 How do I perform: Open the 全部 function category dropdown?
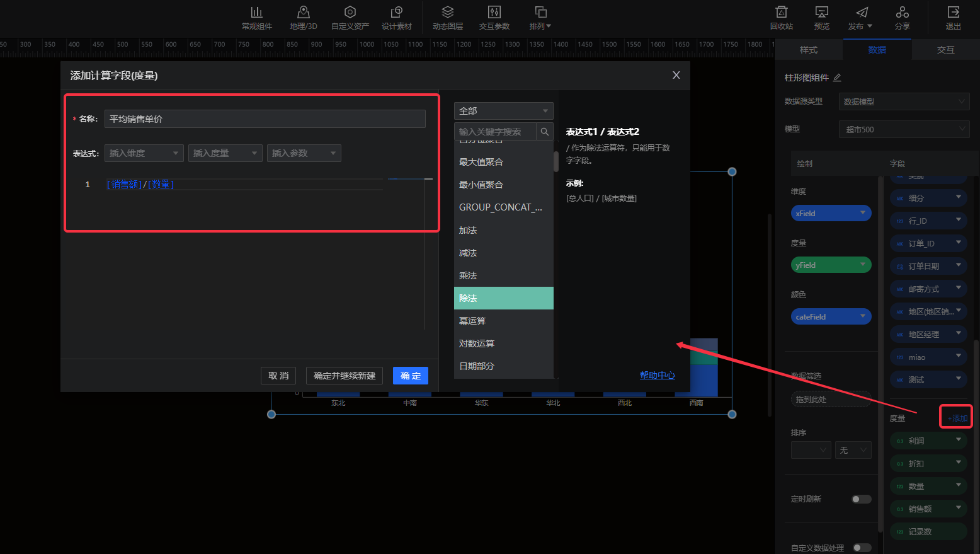pyautogui.click(x=503, y=111)
